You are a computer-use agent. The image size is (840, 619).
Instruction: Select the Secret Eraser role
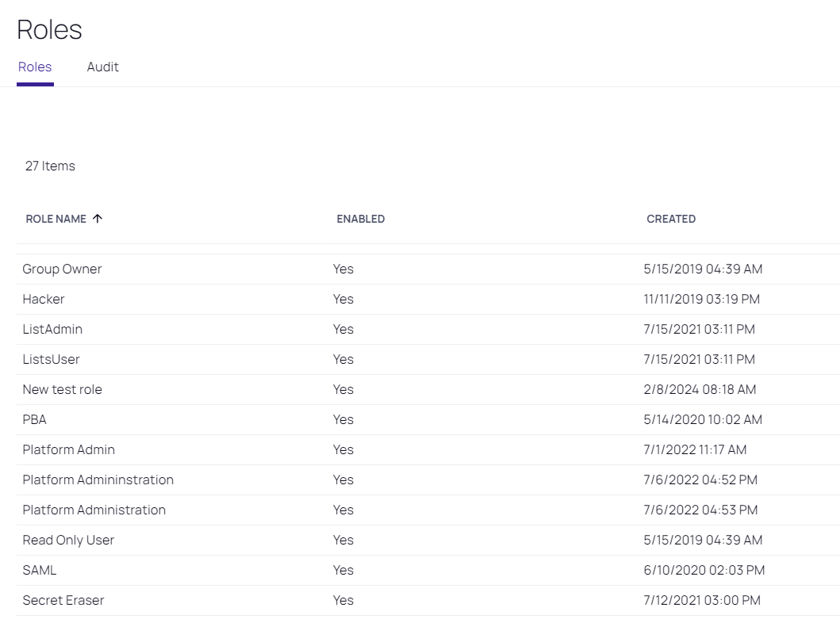tap(63, 601)
